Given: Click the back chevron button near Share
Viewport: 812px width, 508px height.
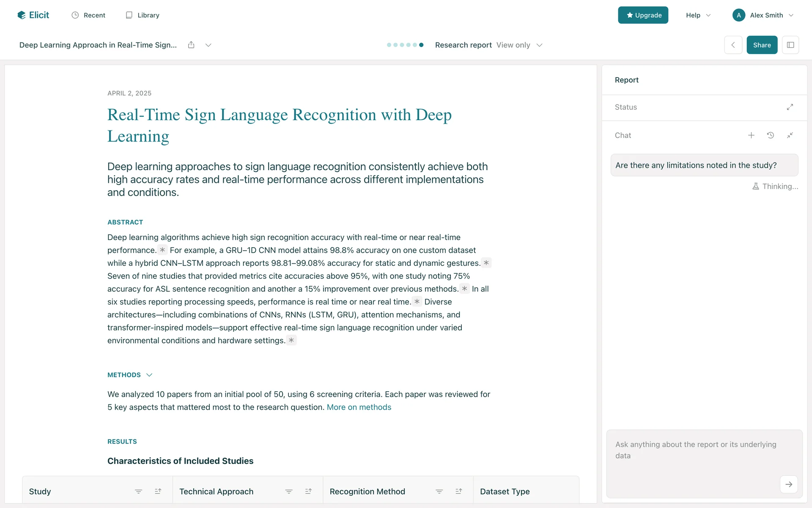Looking at the screenshot, I should (733, 45).
